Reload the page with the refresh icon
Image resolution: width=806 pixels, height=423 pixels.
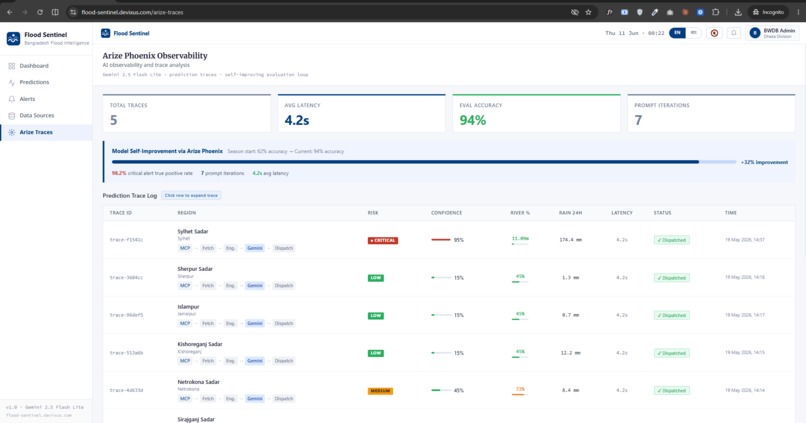(40, 12)
